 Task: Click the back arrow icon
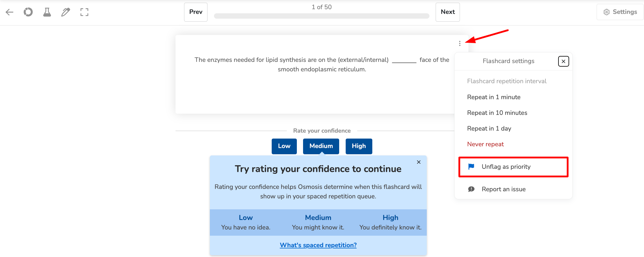9,12
